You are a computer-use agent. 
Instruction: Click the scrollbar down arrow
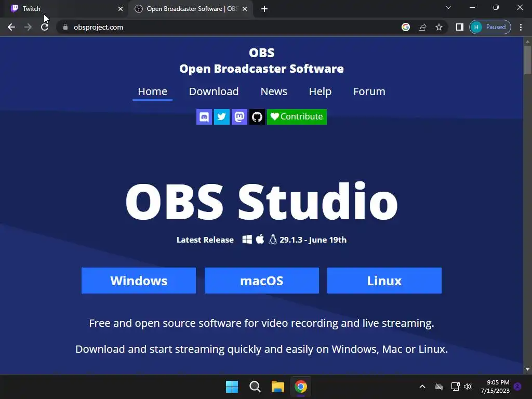click(527, 369)
